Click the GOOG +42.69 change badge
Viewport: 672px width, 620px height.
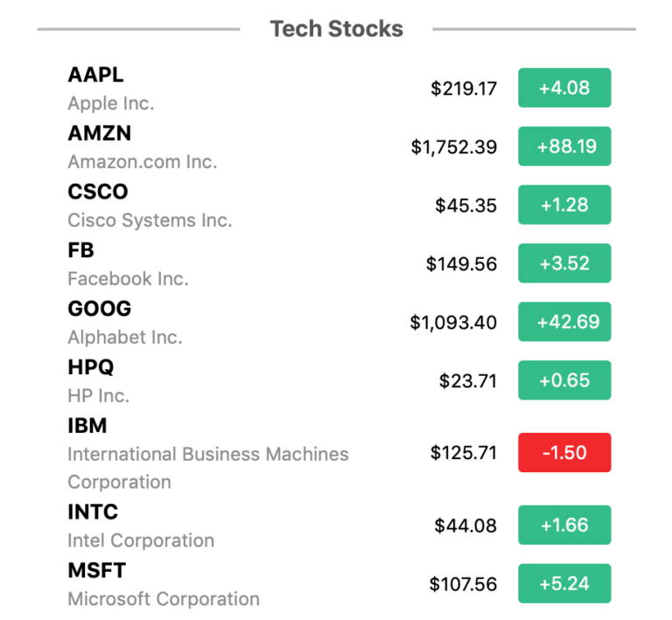point(564,322)
